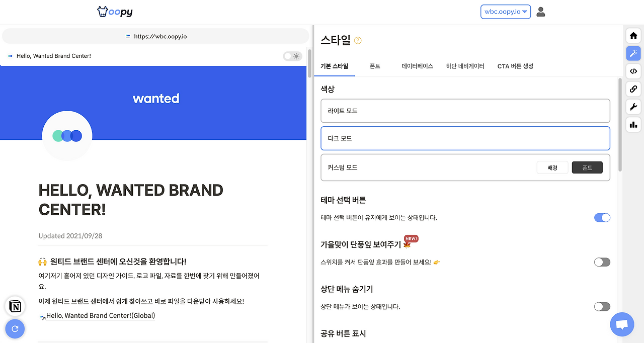644x343 pixels.
Task: Open the wbc.oopy.io site dropdown
Action: click(506, 12)
